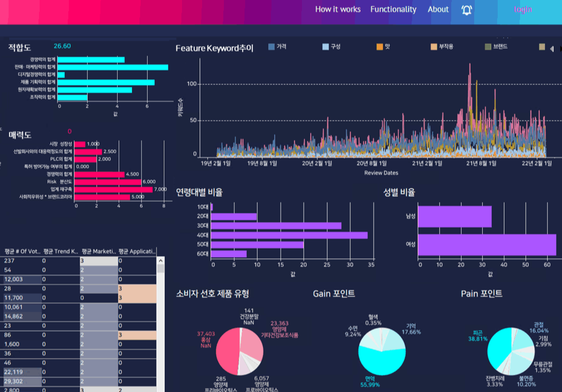This screenshot has width=562, height=392.
Task: Sort by 평균 # Of Vot.. column header
Action: click(22, 251)
